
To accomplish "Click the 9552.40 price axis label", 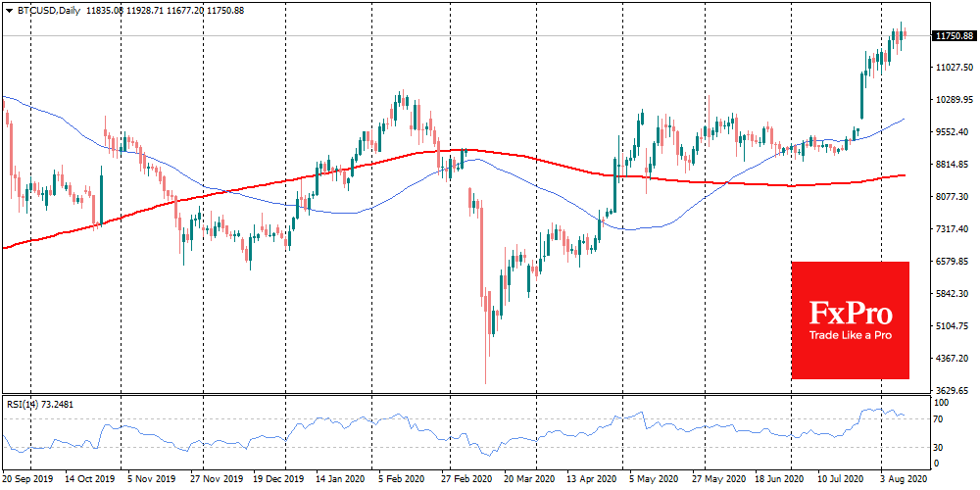I will coord(955,132).
